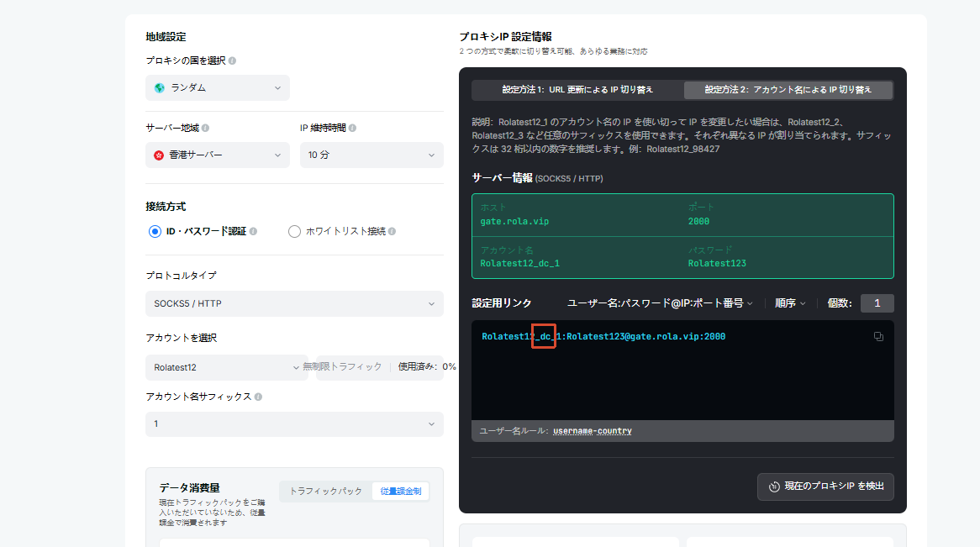Click 現在のプロキシIP を検出 button
This screenshot has width=980, height=547.
825,487
